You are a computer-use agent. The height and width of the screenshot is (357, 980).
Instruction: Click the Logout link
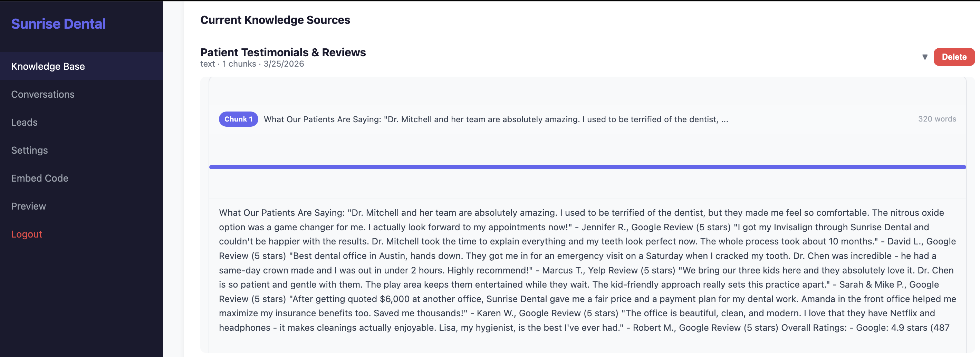[x=27, y=234]
